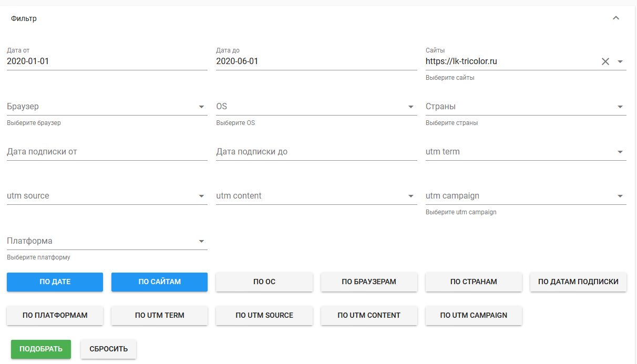Clear the selected site lk-tricolor.ru
Viewport: 637px width, 364px height.
[605, 61]
